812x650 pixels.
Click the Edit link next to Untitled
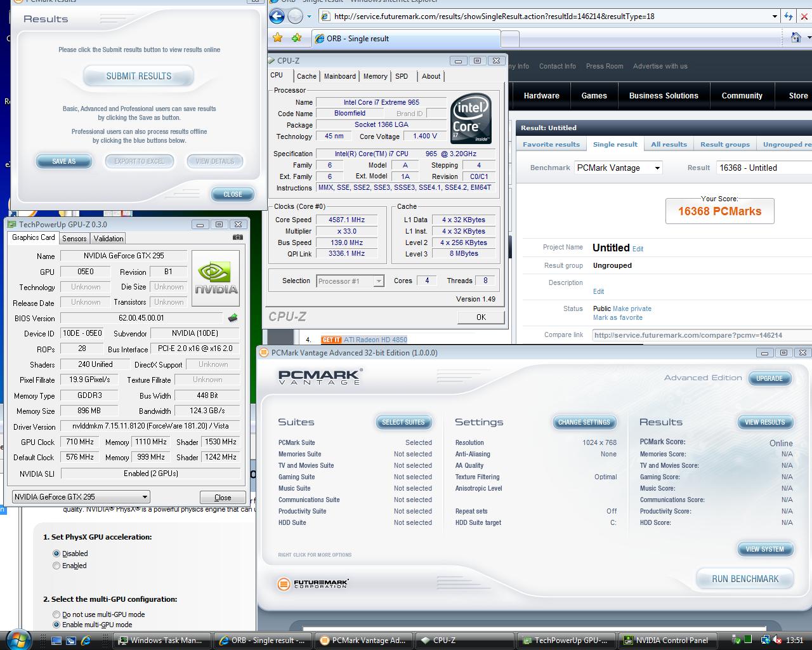coord(638,249)
